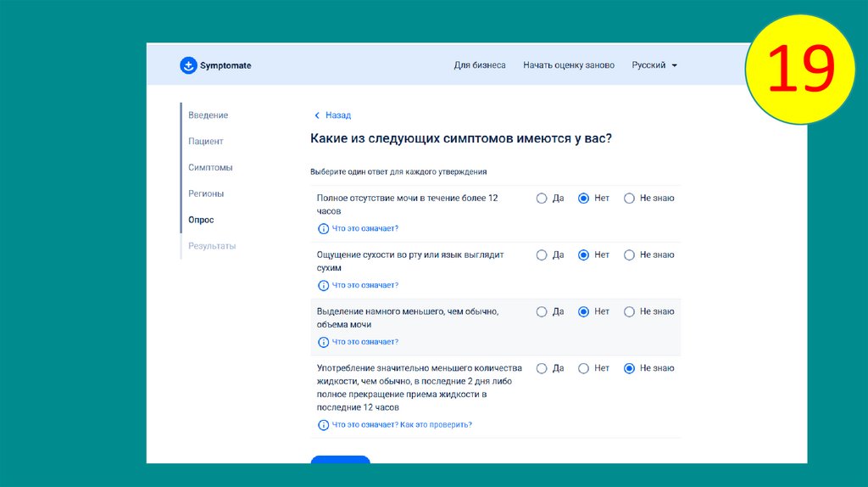Select Да for 'Выделение намного меньшего' объема мочи
Screen dimensions: 868x487
[542, 311]
